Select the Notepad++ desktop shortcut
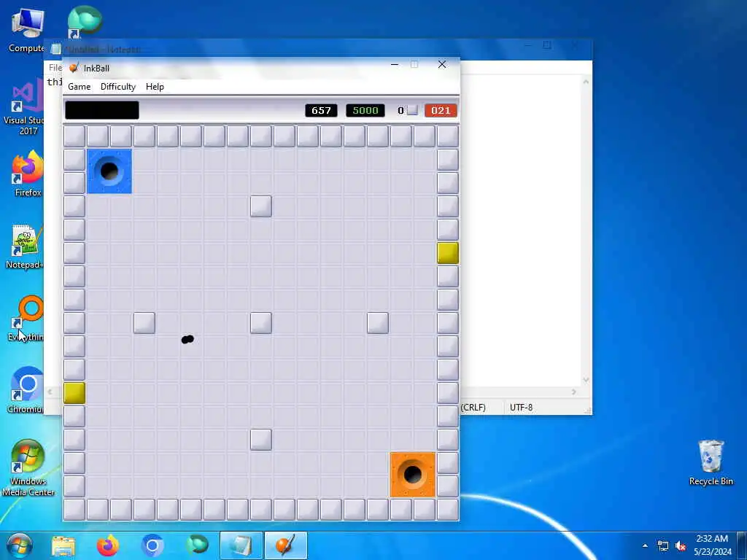The width and height of the screenshot is (747, 560). (x=26, y=246)
